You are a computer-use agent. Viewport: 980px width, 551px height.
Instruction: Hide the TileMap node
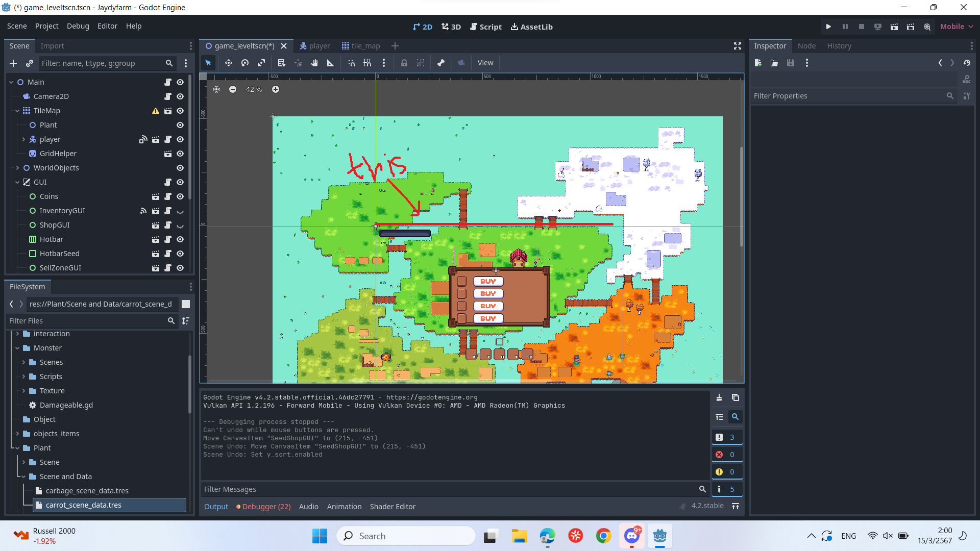click(180, 111)
